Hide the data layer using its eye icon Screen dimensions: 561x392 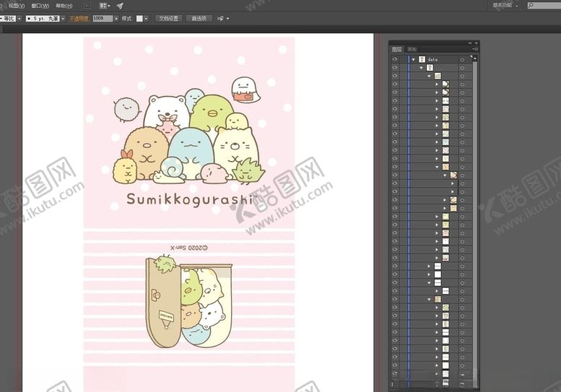tap(395, 59)
